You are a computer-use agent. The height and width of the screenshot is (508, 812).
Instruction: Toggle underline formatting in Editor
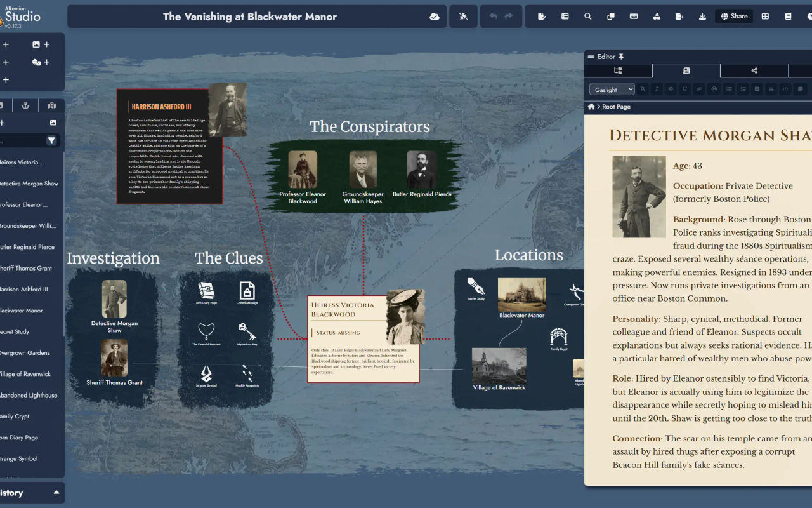tap(684, 90)
